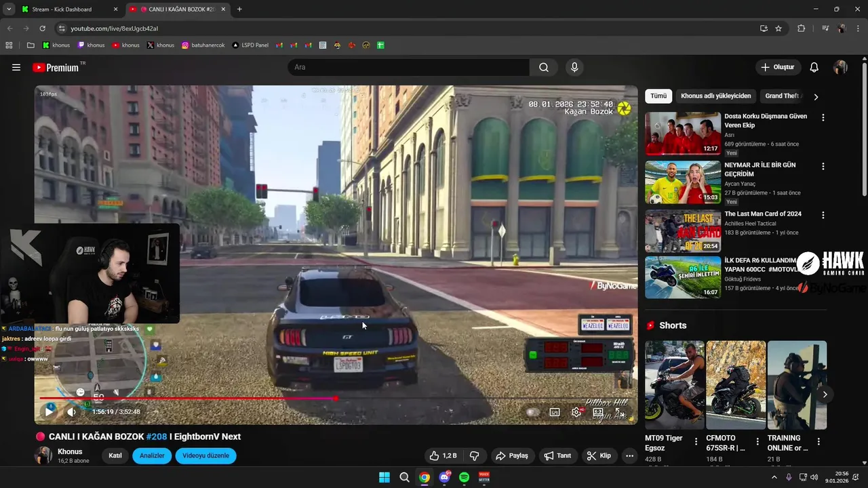Open options for Dosta Korku Düşmana video
Image resolution: width=868 pixels, height=488 pixels.
tap(823, 117)
